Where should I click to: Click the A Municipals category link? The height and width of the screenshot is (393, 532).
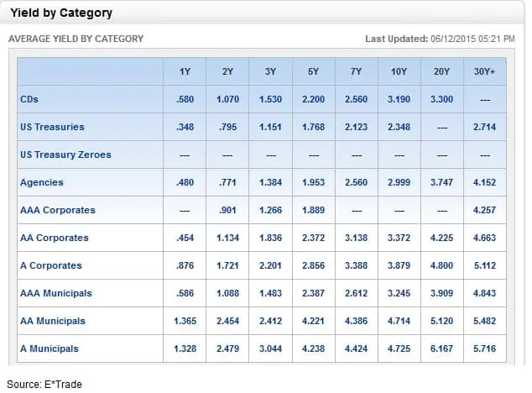pos(50,348)
